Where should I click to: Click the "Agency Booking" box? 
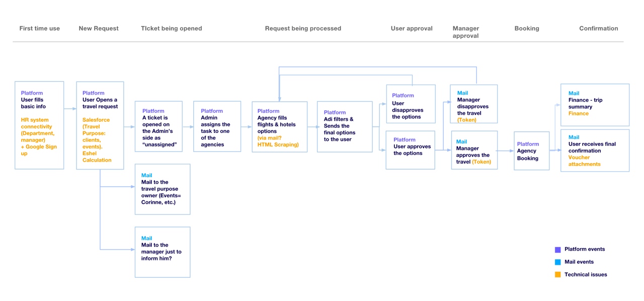point(531,151)
